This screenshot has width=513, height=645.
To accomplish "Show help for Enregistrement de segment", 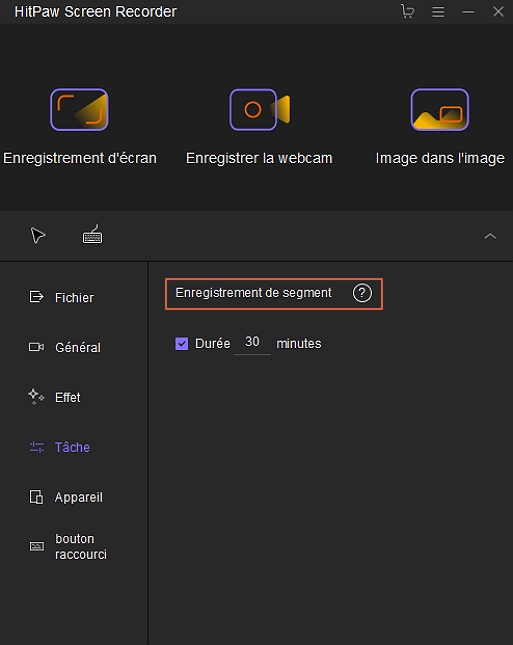I will click(x=362, y=293).
